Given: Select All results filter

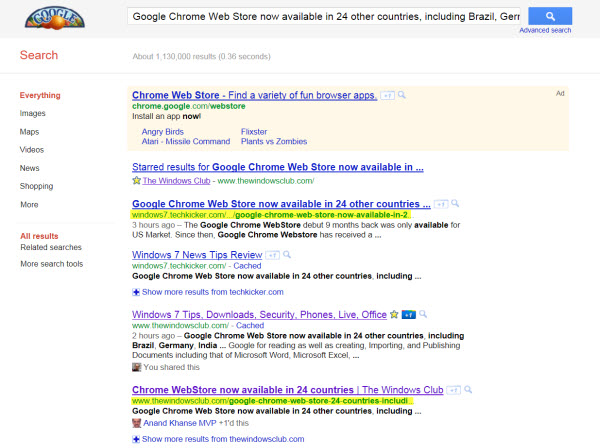Looking at the screenshot, I should tap(39, 236).
